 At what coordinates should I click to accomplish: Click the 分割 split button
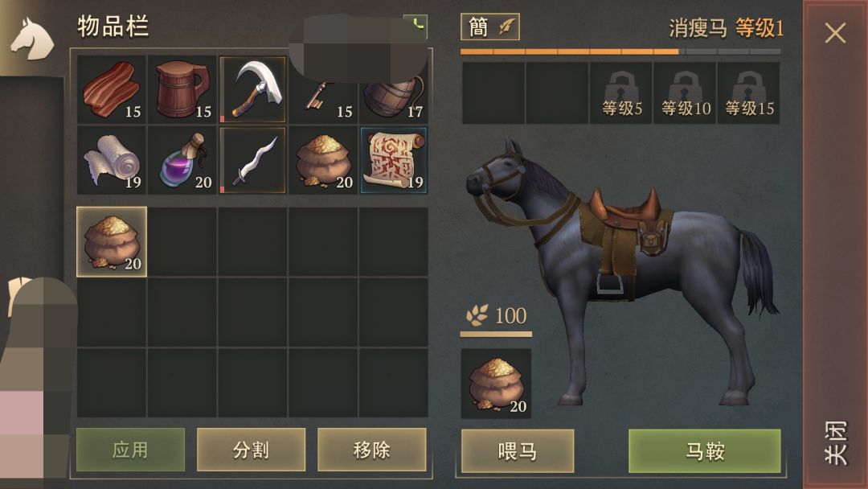(x=251, y=450)
